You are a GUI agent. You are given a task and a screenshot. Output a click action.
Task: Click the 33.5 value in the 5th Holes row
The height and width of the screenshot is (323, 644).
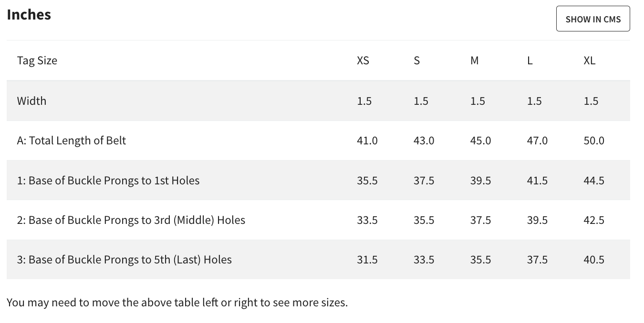click(424, 260)
